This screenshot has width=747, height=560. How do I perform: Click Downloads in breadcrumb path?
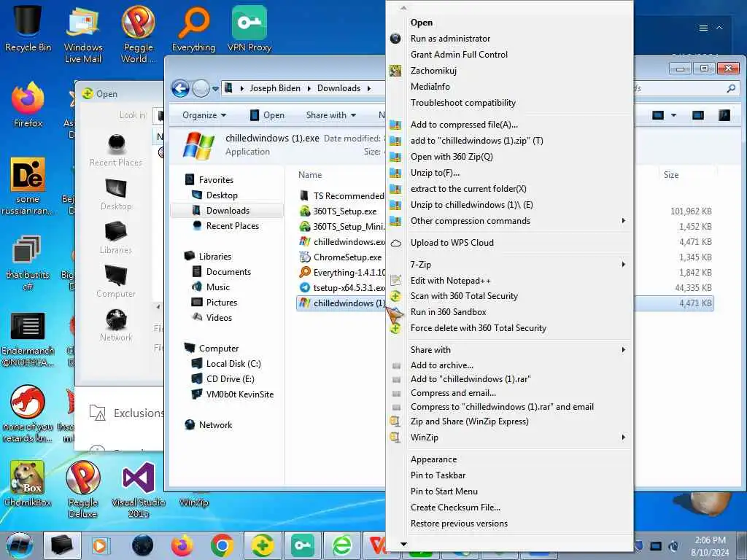click(338, 88)
